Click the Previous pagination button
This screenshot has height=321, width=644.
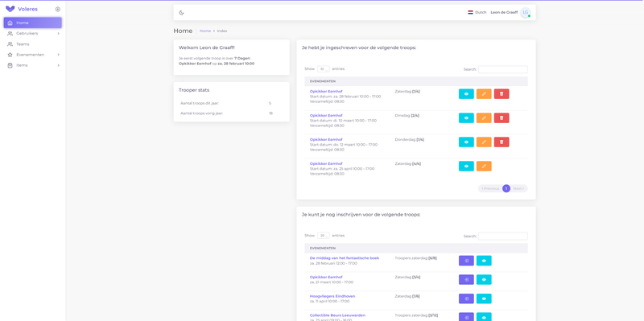point(490,188)
